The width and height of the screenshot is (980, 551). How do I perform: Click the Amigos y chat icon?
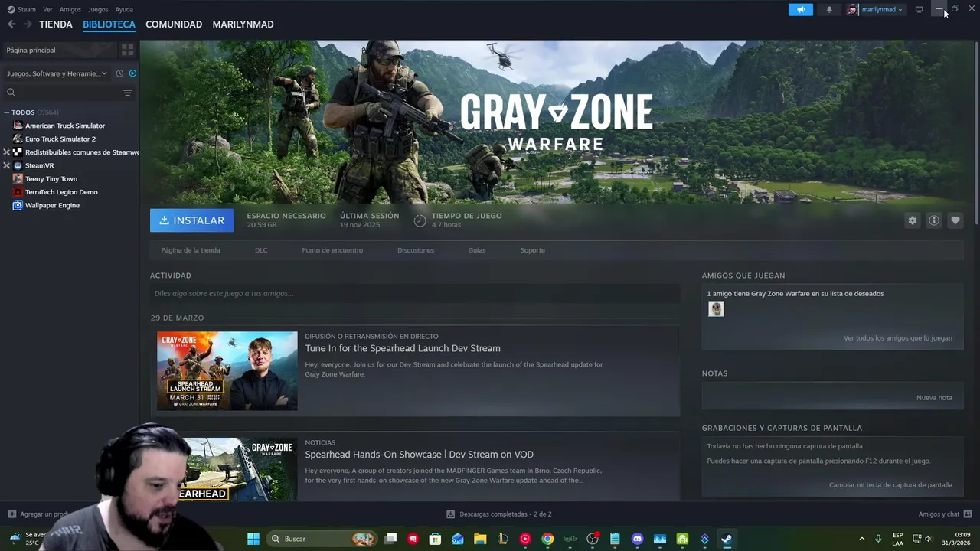coord(968,514)
